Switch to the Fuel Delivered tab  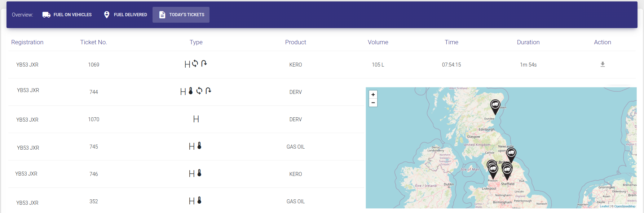(125, 15)
